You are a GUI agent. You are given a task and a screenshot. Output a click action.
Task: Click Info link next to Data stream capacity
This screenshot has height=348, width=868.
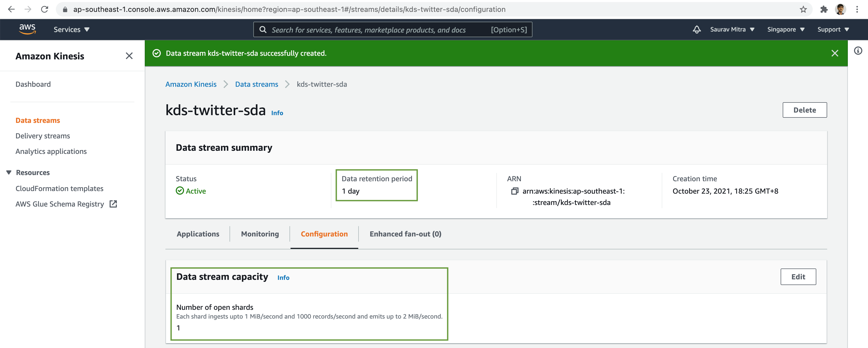283,278
